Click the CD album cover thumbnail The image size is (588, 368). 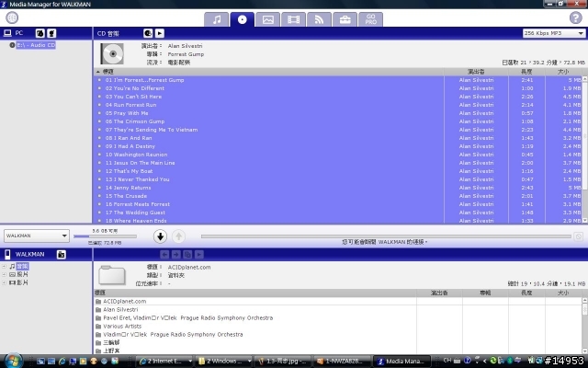coord(112,53)
